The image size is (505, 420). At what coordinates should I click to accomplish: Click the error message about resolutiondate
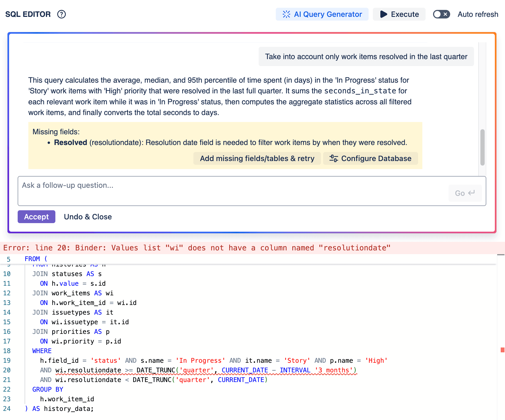pos(197,248)
